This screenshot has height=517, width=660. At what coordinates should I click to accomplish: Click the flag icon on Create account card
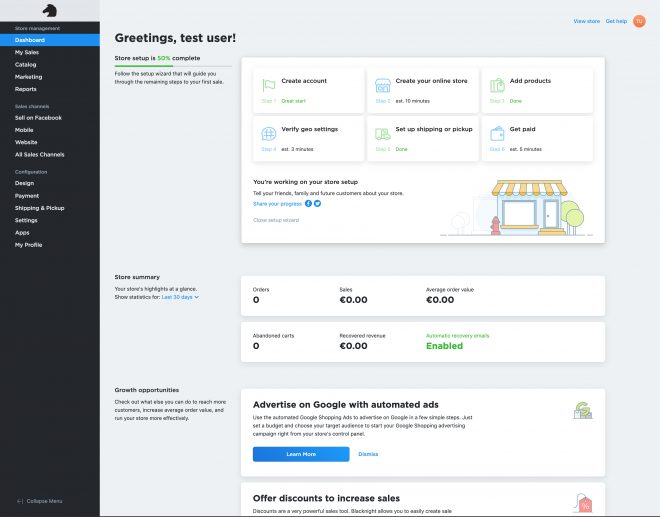coord(268,85)
